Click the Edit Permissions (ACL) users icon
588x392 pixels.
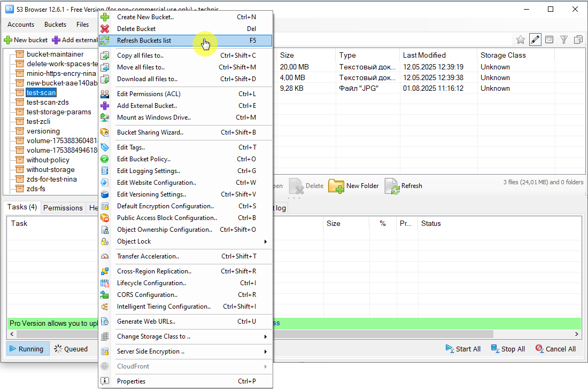(105, 94)
